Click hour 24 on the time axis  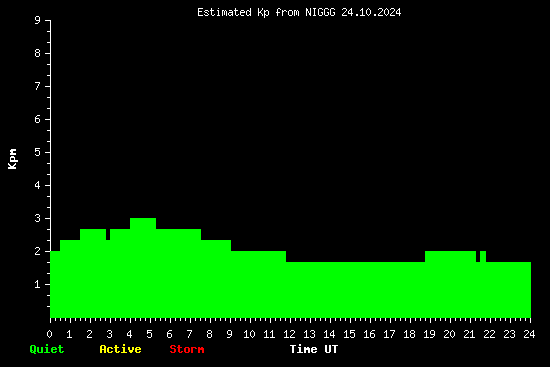tap(529, 334)
